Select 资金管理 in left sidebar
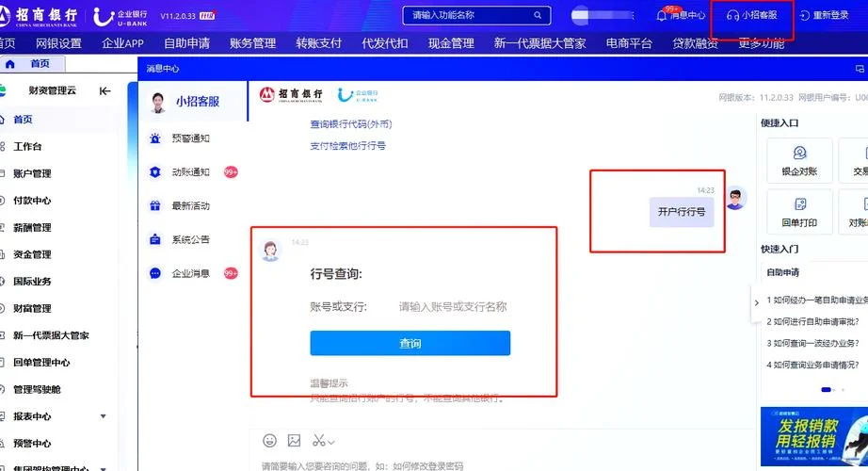This screenshot has width=868, height=471. (x=32, y=254)
